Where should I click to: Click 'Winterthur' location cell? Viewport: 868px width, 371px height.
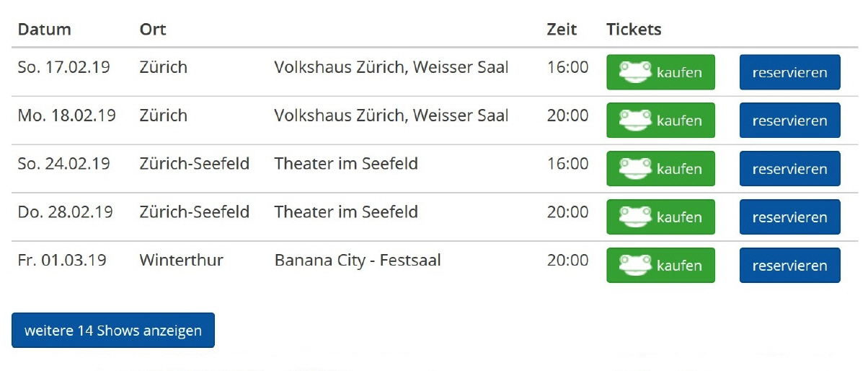182,260
